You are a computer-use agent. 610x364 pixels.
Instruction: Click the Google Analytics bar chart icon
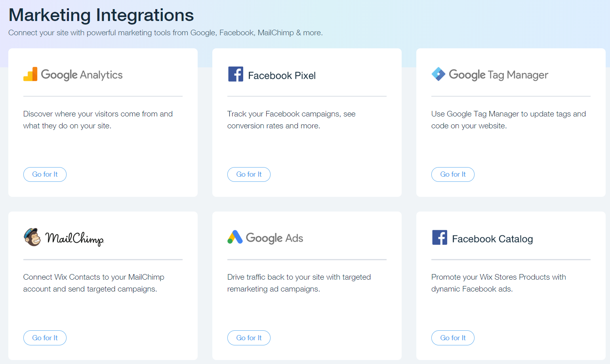30,74
